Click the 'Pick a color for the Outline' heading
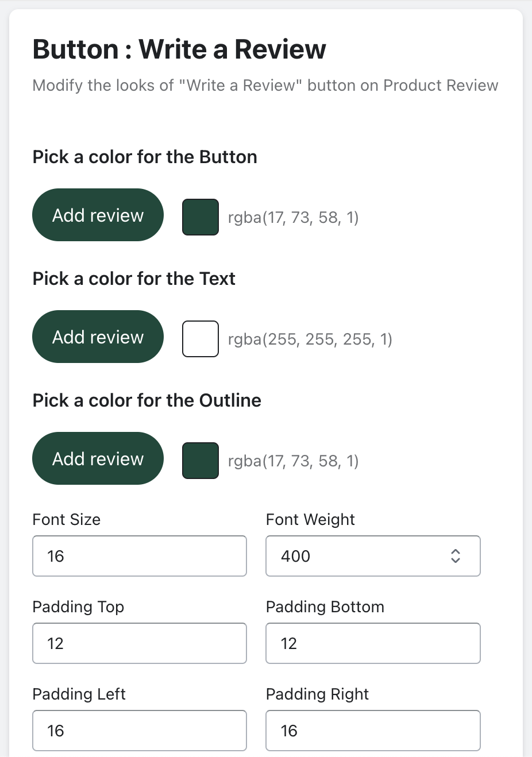This screenshot has width=532, height=757. coord(147,400)
